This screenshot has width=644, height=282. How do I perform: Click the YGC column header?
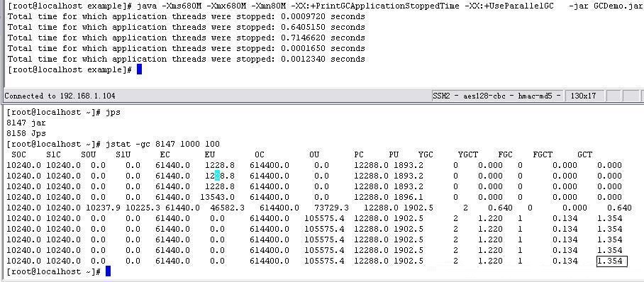pyautogui.click(x=426, y=154)
